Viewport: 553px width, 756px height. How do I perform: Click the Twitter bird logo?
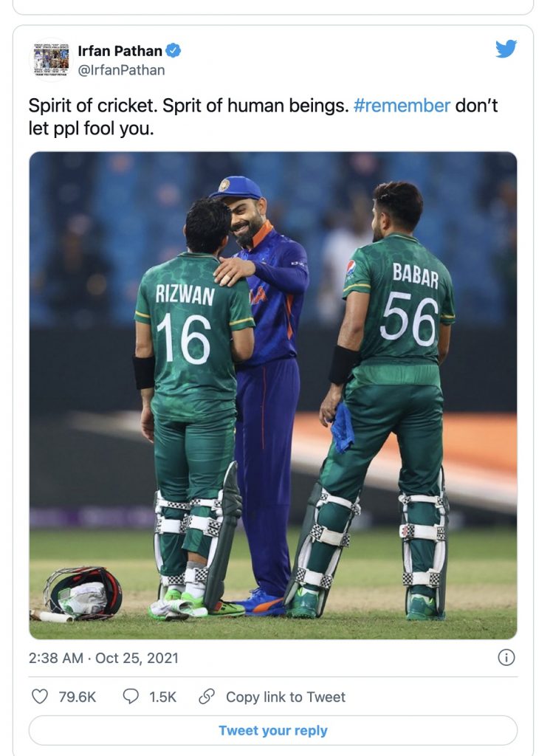tap(506, 49)
